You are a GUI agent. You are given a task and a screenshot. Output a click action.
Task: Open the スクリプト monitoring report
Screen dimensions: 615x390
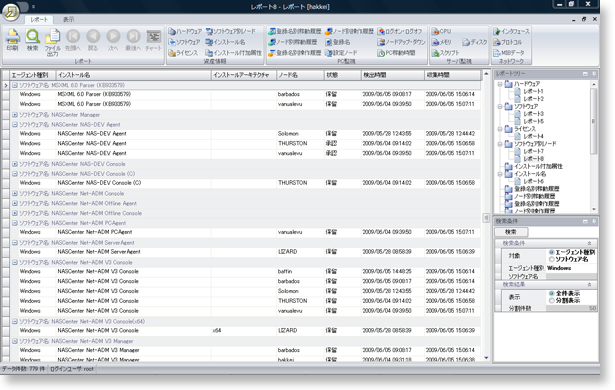coord(446,53)
